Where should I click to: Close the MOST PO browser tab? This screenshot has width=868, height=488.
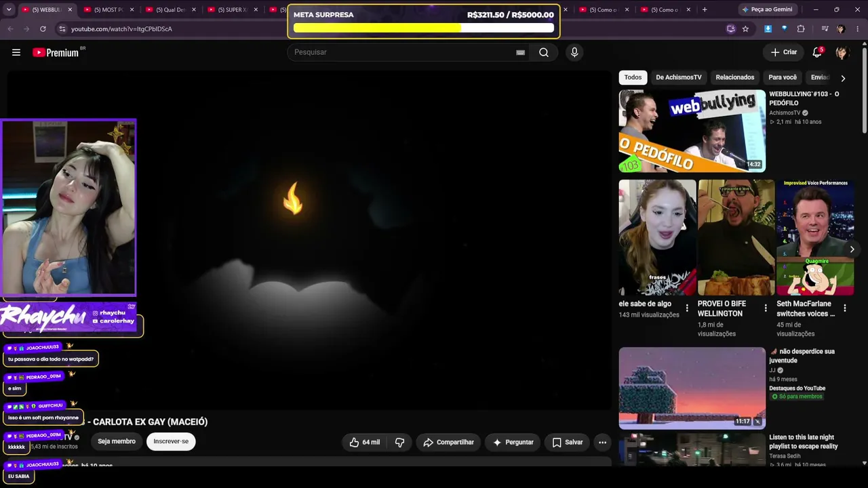[x=132, y=9]
